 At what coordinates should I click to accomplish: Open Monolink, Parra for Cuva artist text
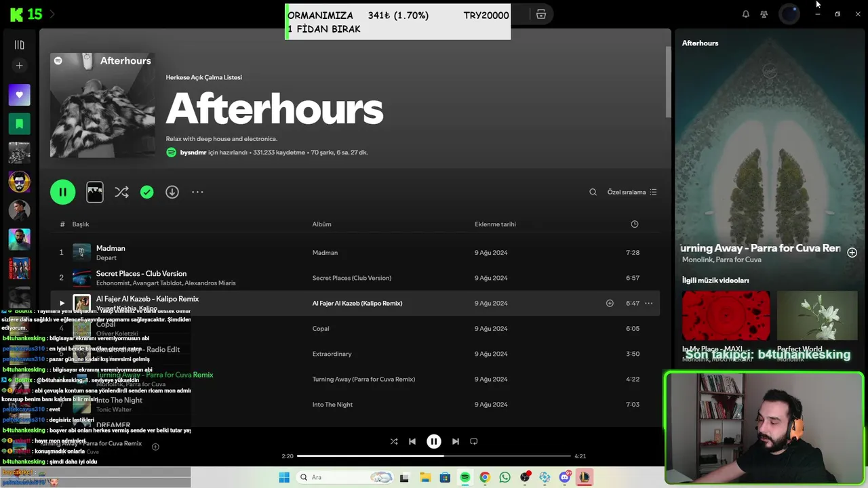click(722, 260)
